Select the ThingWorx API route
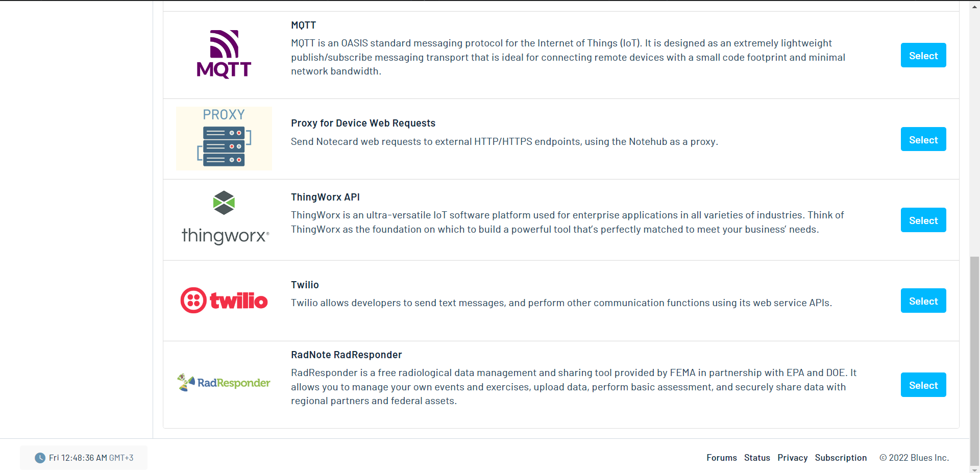980x473 pixels. (x=923, y=220)
